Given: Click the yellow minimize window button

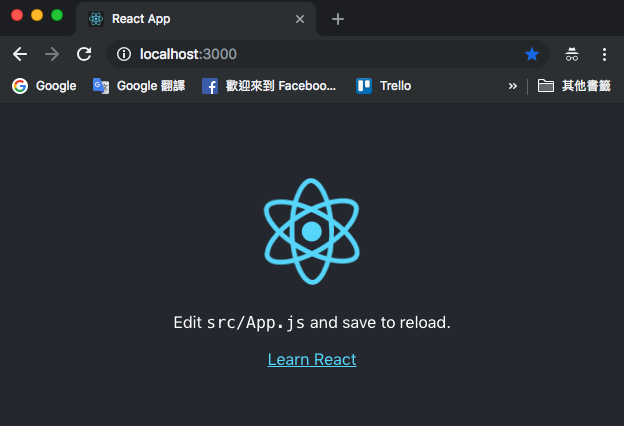Looking at the screenshot, I should tap(37, 15).
